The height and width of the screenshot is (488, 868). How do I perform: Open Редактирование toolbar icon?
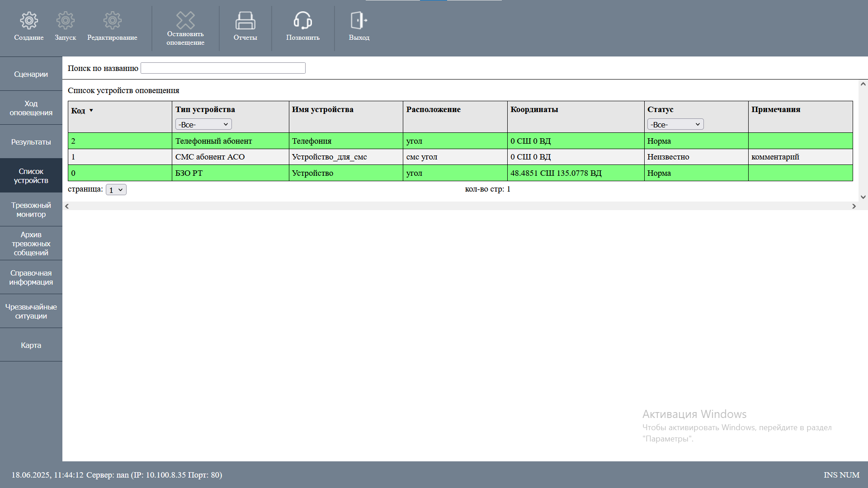coord(112,20)
